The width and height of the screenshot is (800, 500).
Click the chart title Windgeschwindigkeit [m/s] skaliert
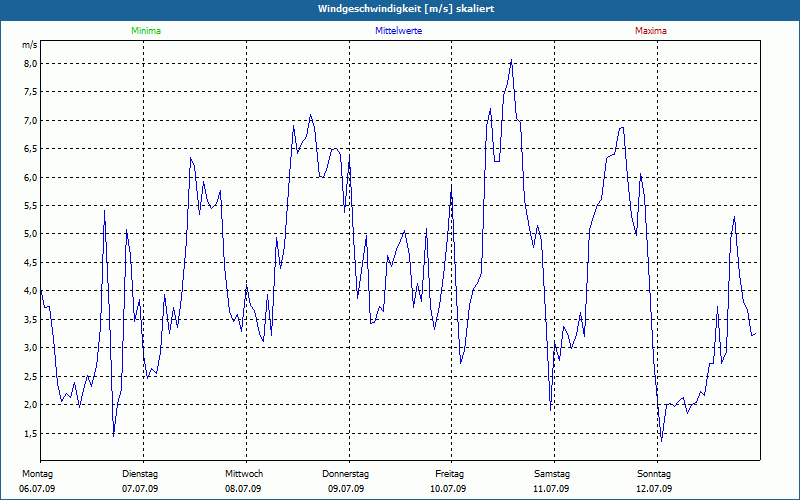pyautogui.click(x=406, y=9)
